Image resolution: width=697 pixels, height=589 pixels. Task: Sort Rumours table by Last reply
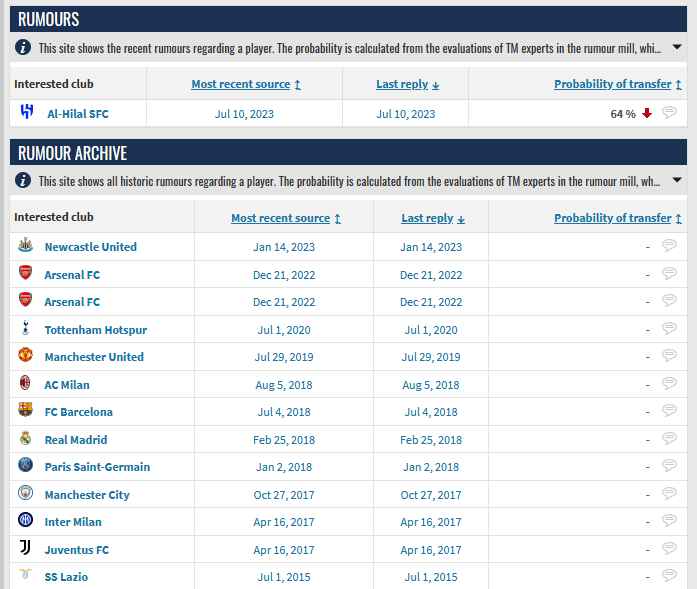point(407,84)
